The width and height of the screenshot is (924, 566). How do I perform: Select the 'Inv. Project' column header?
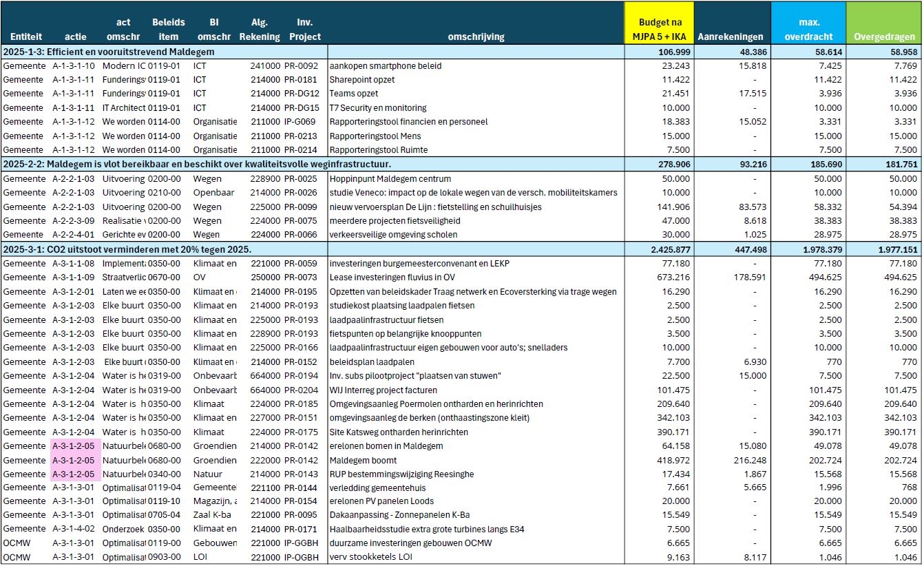tap(304, 30)
